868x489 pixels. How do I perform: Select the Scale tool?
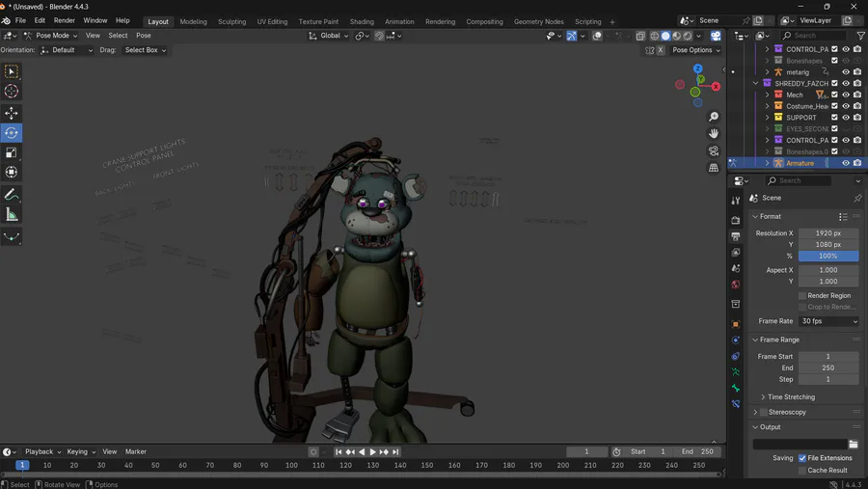pyautogui.click(x=11, y=152)
